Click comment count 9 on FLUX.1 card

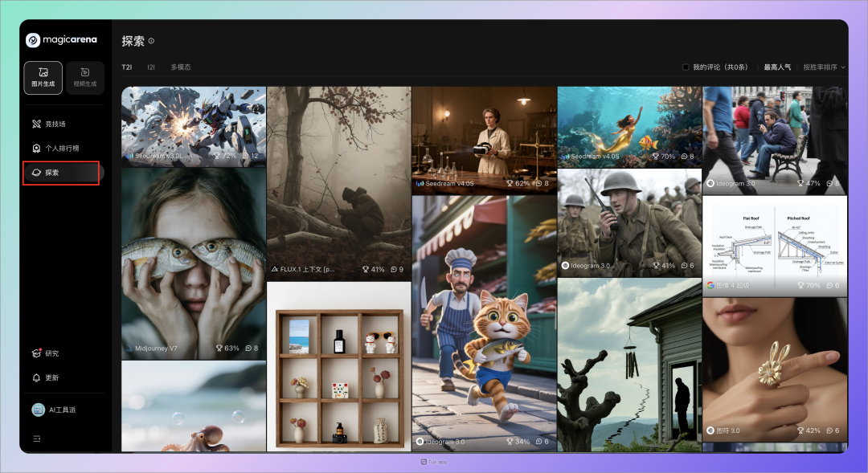(397, 269)
